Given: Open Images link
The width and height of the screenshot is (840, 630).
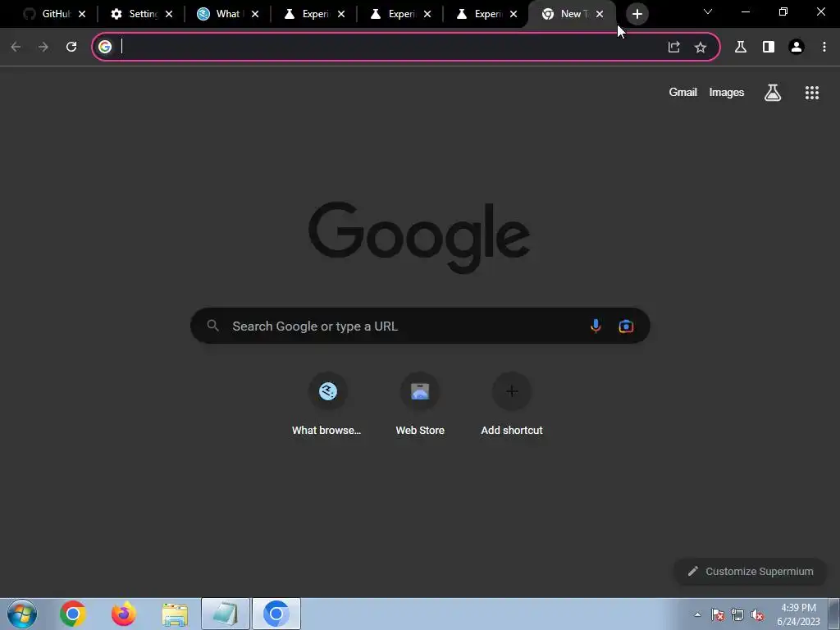Looking at the screenshot, I should (x=727, y=92).
